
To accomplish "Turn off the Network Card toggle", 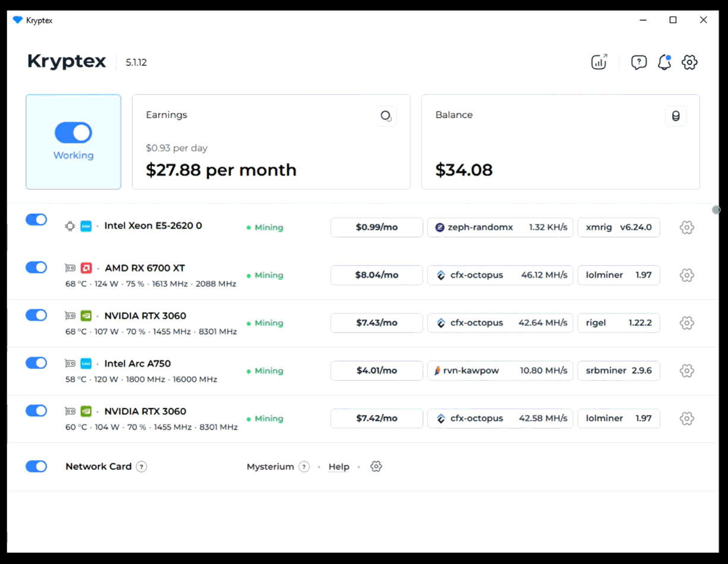I will [36, 466].
